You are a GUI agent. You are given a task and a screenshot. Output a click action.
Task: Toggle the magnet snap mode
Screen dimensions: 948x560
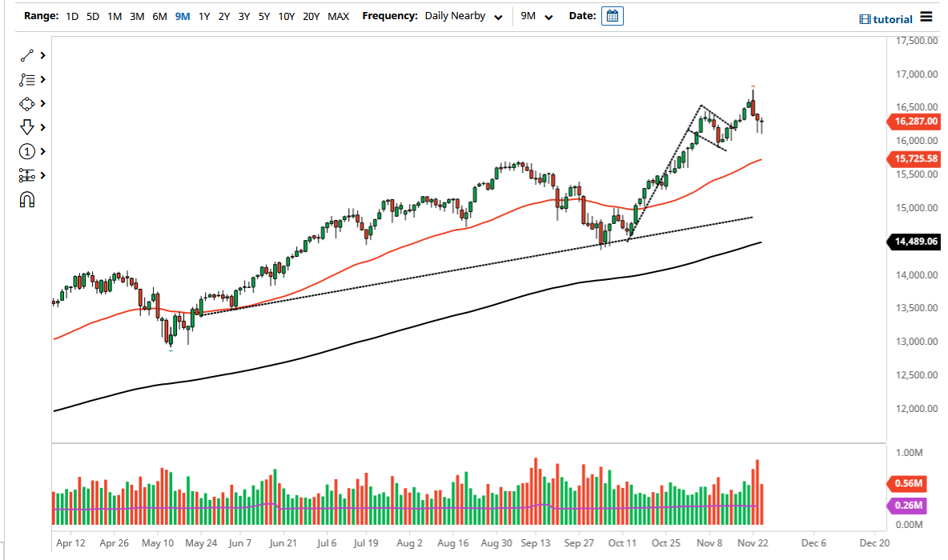point(26,199)
